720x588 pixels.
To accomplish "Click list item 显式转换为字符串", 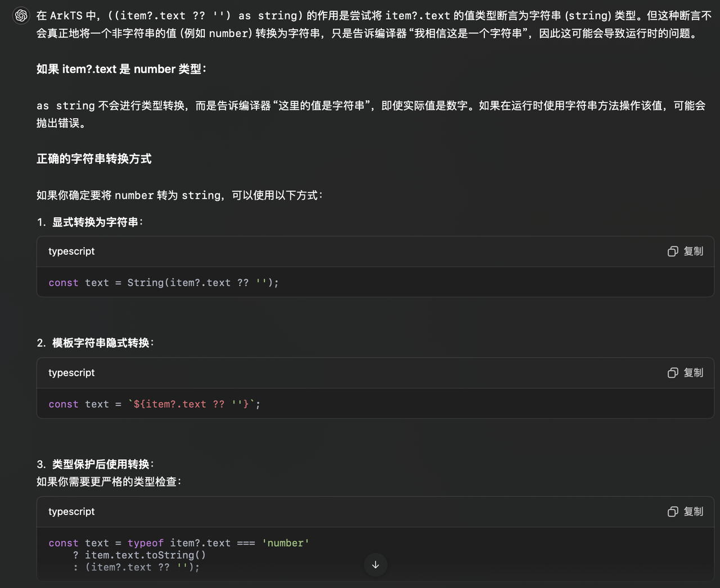I will [x=96, y=222].
